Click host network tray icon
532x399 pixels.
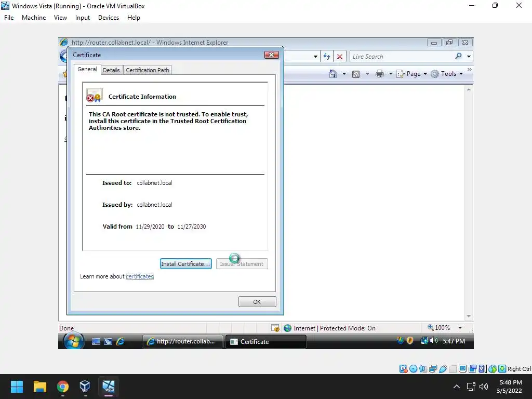point(471,387)
